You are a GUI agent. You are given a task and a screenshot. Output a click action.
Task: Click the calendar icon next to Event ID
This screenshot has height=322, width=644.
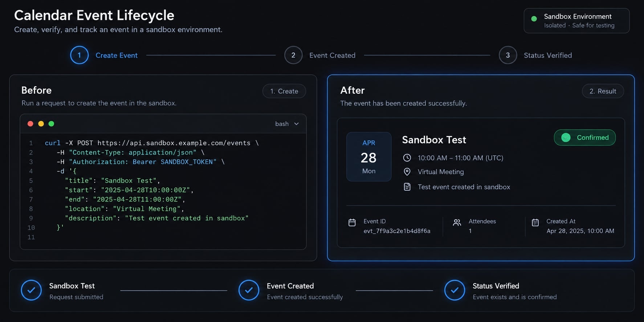[352, 223]
